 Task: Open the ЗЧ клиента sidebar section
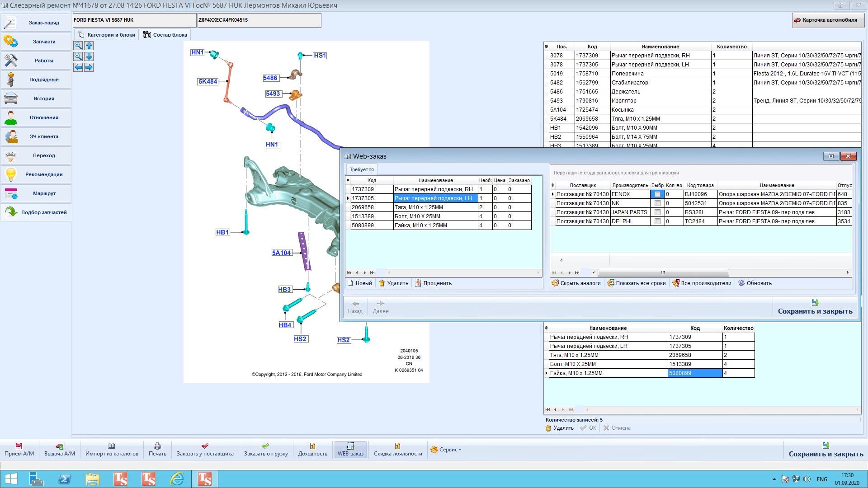(36, 136)
